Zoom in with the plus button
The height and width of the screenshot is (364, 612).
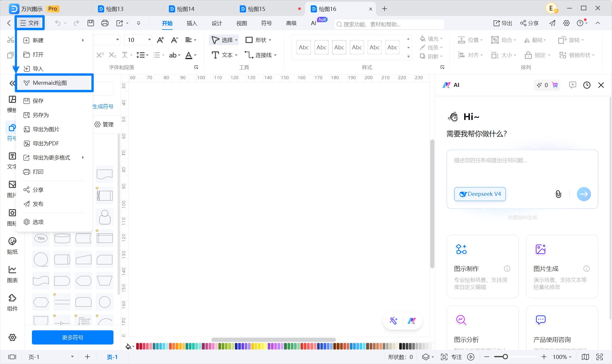(544, 357)
